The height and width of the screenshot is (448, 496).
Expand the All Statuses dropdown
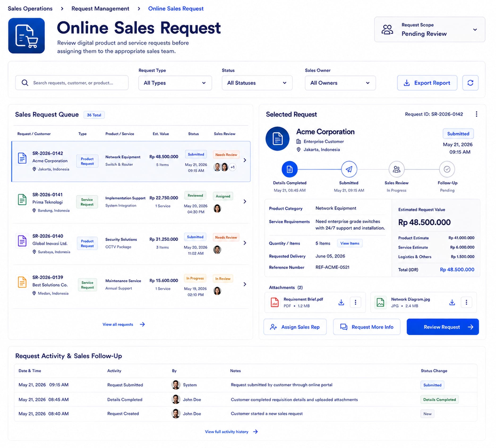tap(257, 83)
